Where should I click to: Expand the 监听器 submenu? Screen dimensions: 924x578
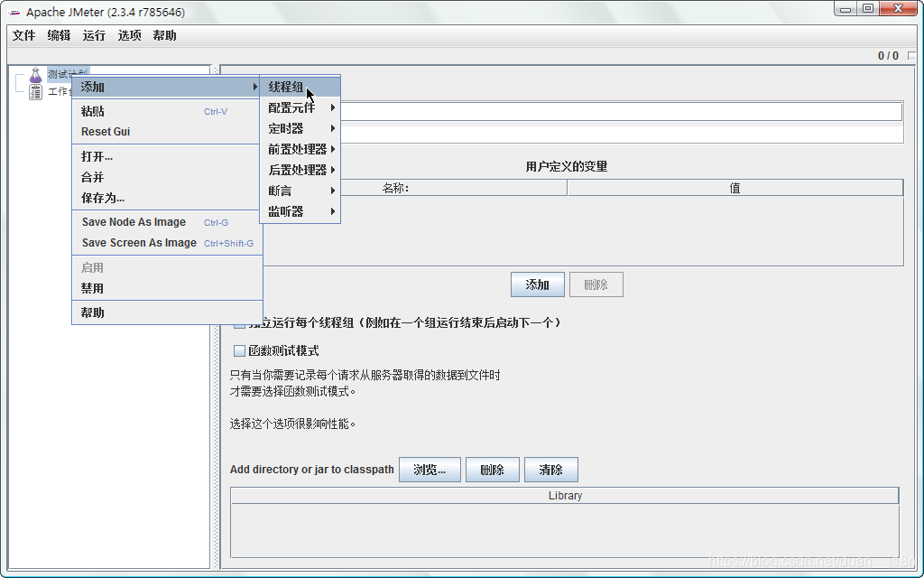tap(300, 211)
